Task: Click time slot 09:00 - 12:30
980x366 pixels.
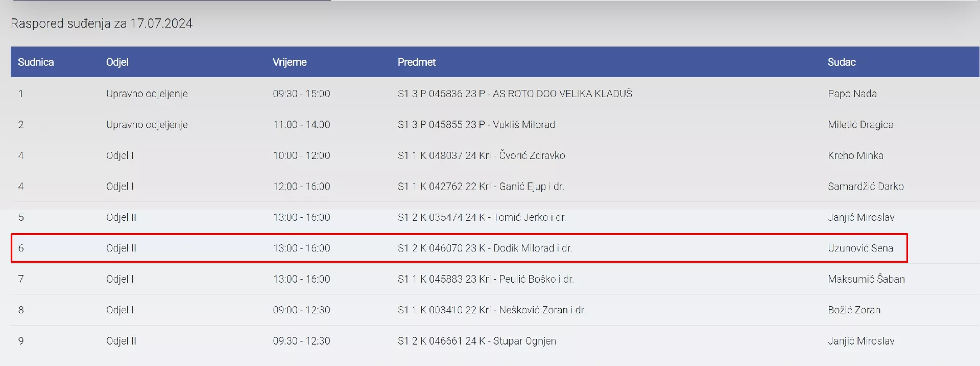Action: [x=301, y=310]
